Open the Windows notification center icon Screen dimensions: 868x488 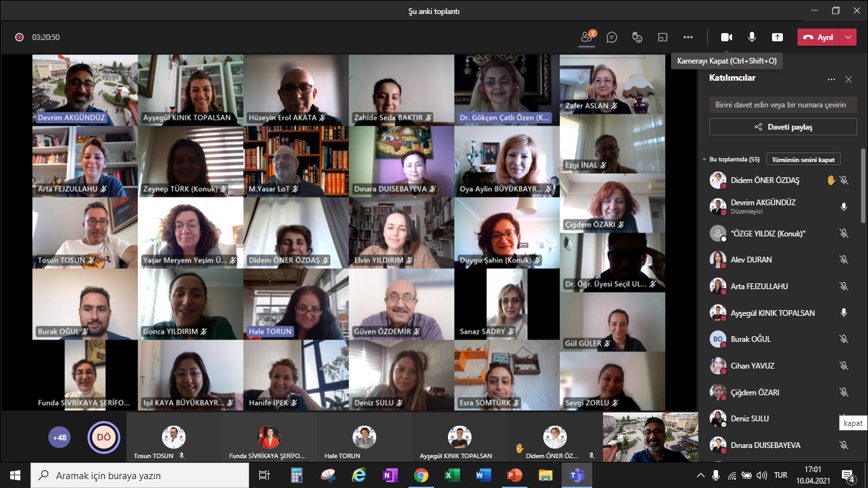(x=848, y=475)
